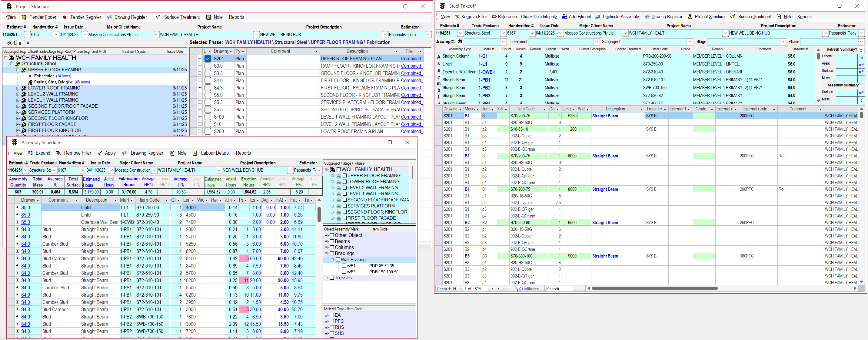Click Add Fitment icon in Steel Takeoff

[564, 16]
